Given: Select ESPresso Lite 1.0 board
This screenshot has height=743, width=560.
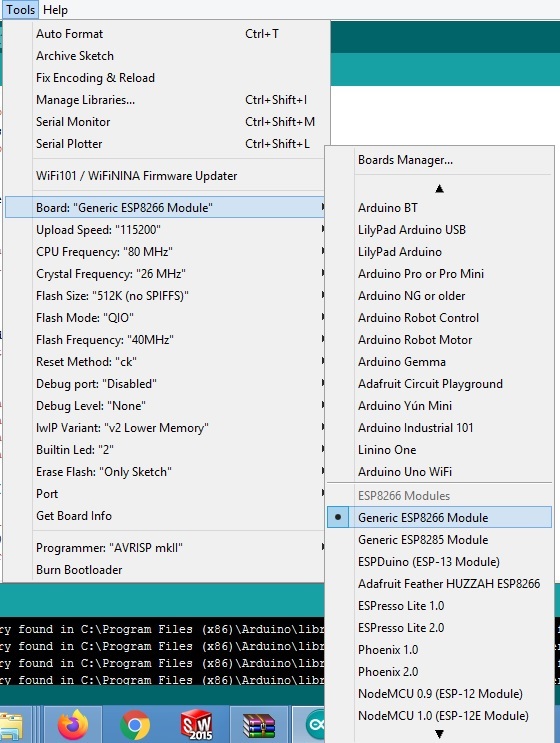Looking at the screenshot, I should pos(439,606).
